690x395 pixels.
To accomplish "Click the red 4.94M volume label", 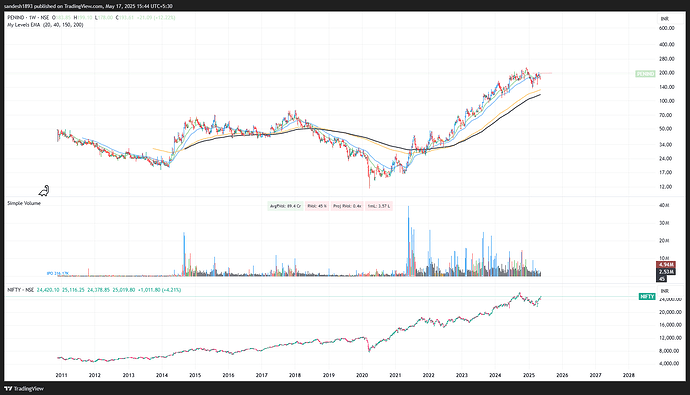I will click(666, 264).
